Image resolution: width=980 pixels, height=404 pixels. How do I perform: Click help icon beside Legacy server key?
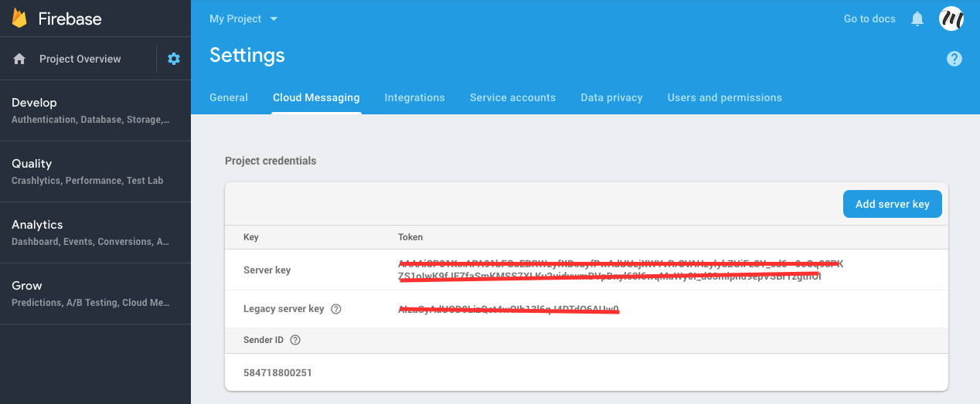(336, 309)
